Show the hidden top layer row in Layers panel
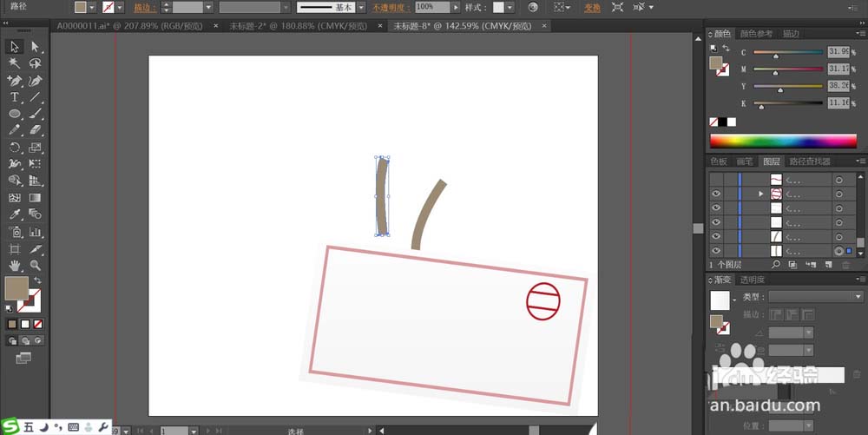868x435 pixels. coord(716,180)
